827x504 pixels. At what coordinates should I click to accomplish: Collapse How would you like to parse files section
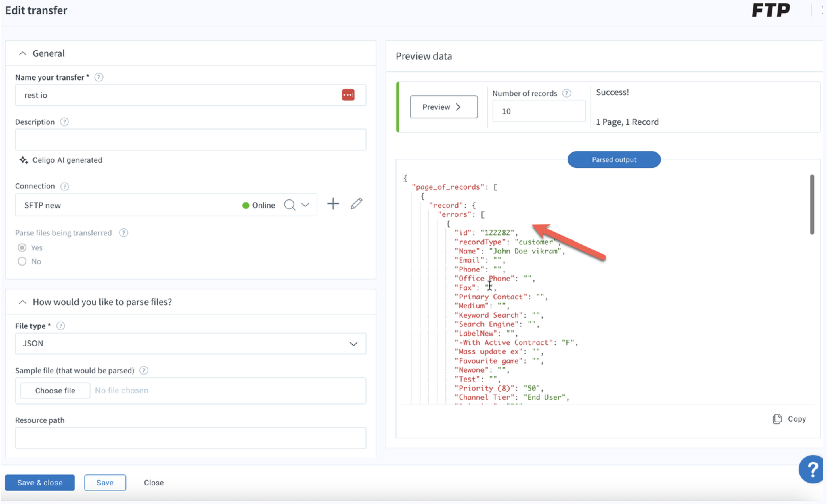click(22, 302)
